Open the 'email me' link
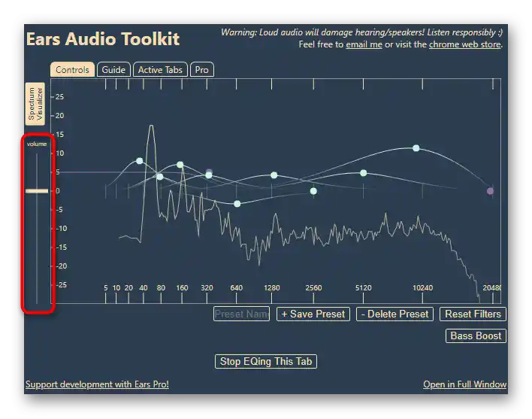 pos(364,44)
